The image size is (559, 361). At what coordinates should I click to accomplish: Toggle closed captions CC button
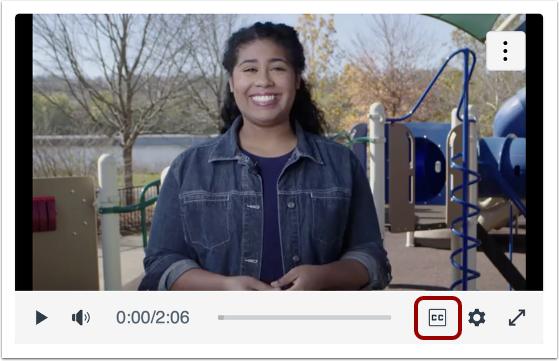point(437,318)
